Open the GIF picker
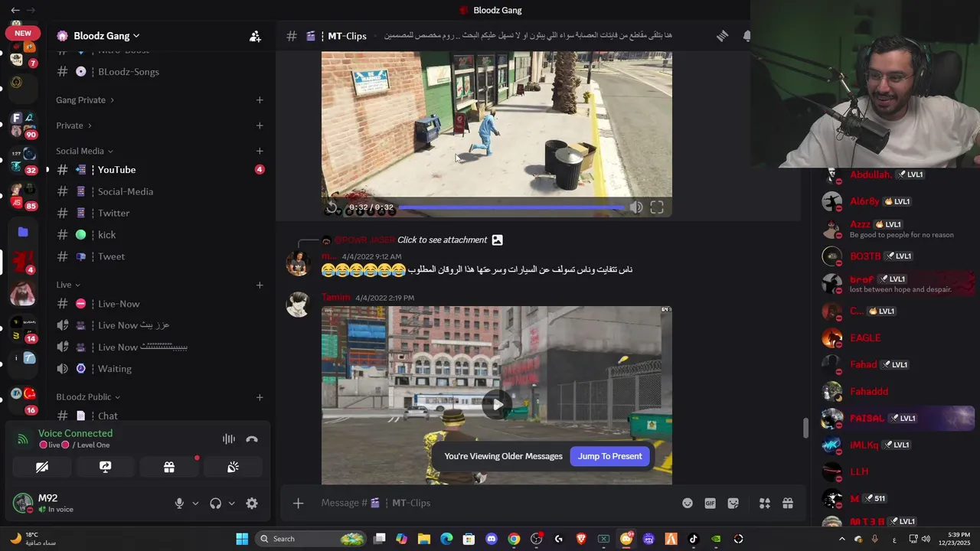Image resolution: width=980 pixels, height=551 pixels. tap(710, 503)
